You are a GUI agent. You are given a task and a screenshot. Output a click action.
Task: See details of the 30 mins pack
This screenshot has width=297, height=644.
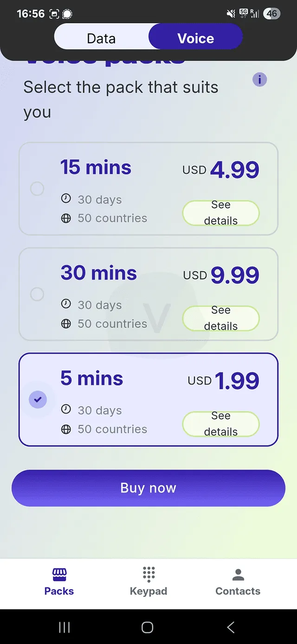tap(221, 319)
